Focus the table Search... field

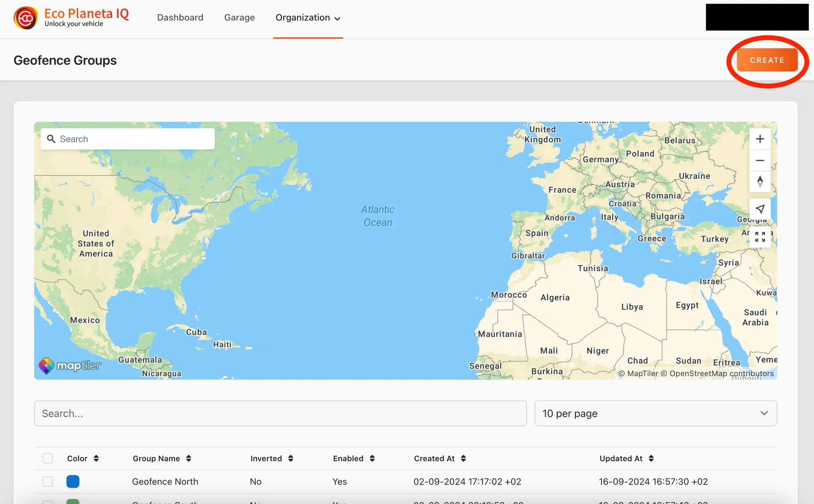click(280, 413)
